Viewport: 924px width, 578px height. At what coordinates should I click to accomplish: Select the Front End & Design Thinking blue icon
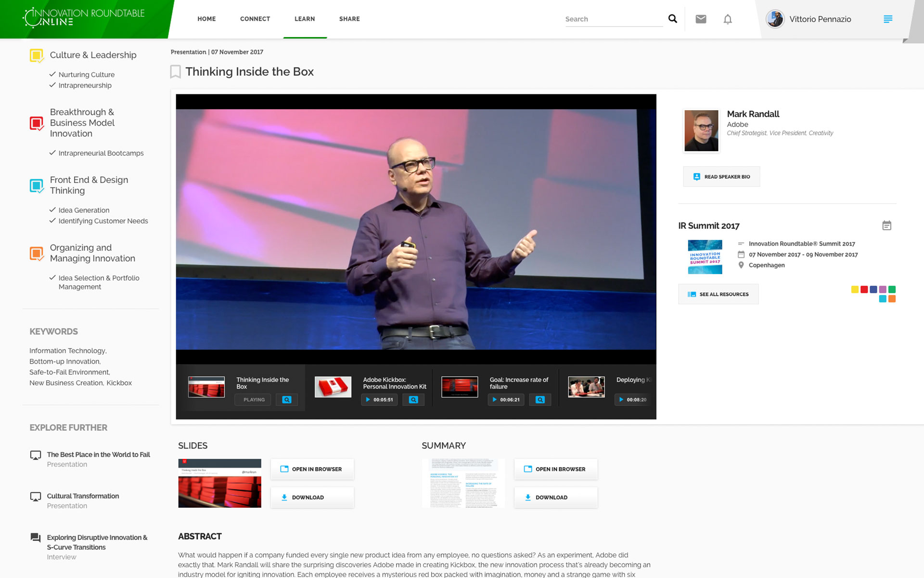[x=36, y=185]
